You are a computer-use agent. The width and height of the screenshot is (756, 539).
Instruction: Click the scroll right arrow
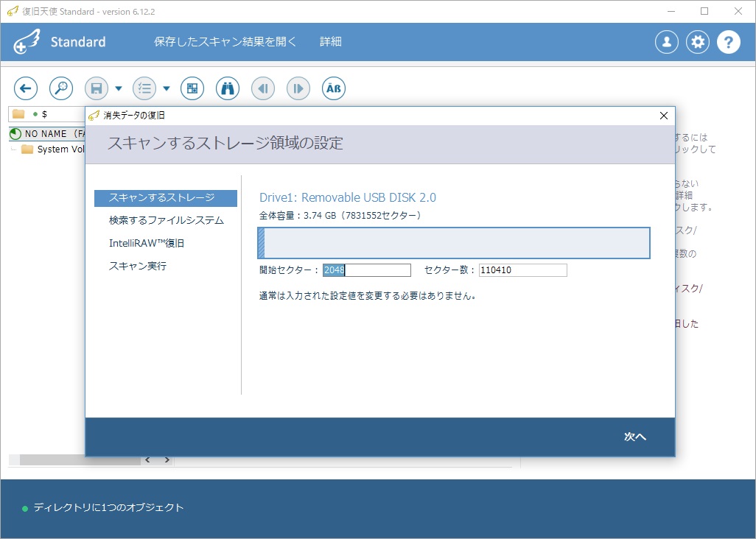coord(167,460)
